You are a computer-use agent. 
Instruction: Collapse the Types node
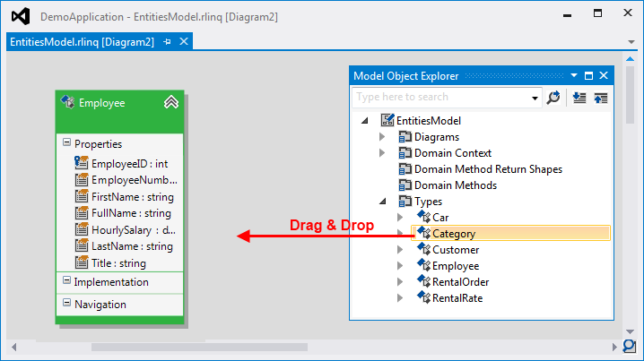click(x=383, y=201)
